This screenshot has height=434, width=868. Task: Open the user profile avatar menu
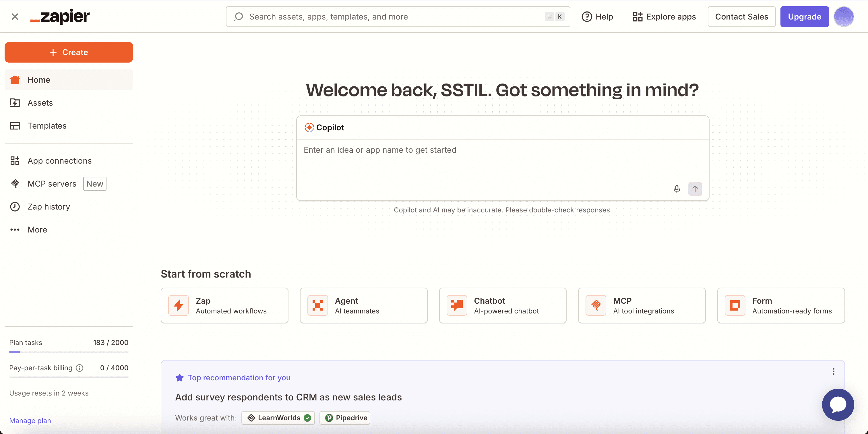(x=844, y=17)
